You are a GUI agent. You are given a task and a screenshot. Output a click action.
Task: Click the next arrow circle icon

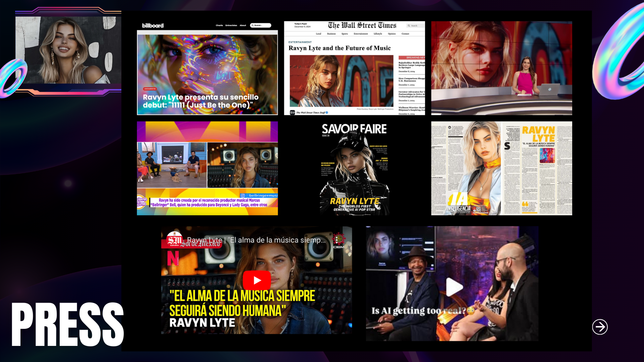pyautogui.click(x=600, y=327)
